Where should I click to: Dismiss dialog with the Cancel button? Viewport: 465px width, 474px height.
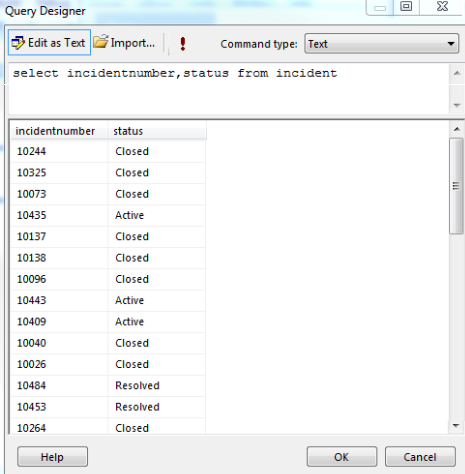[x=420, y=457]
